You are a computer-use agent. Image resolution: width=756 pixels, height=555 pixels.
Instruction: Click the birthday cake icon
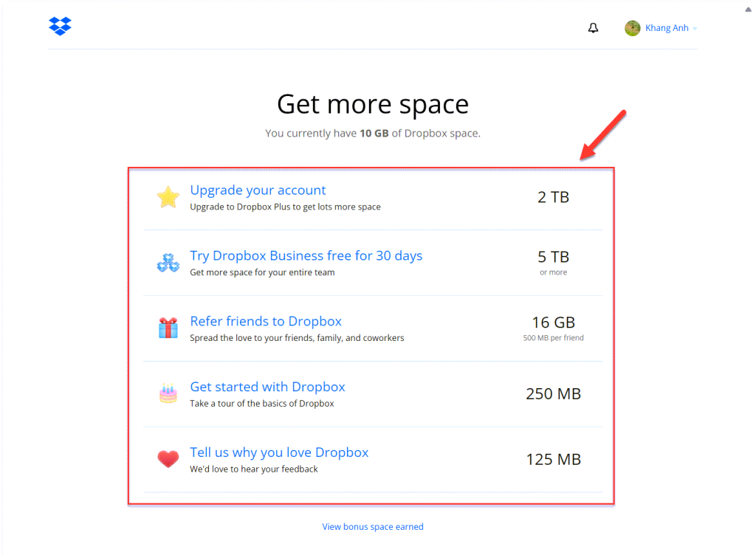click(168, 393)
